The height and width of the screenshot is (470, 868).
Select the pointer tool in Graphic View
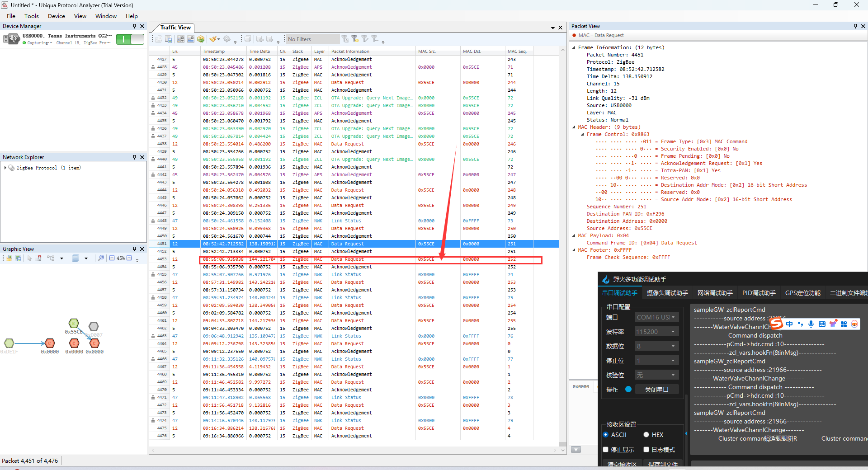[x=29, y=258]
